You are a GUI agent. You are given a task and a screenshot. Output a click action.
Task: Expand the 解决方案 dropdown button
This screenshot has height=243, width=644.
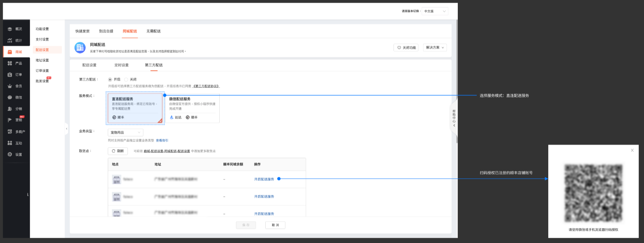435,48
